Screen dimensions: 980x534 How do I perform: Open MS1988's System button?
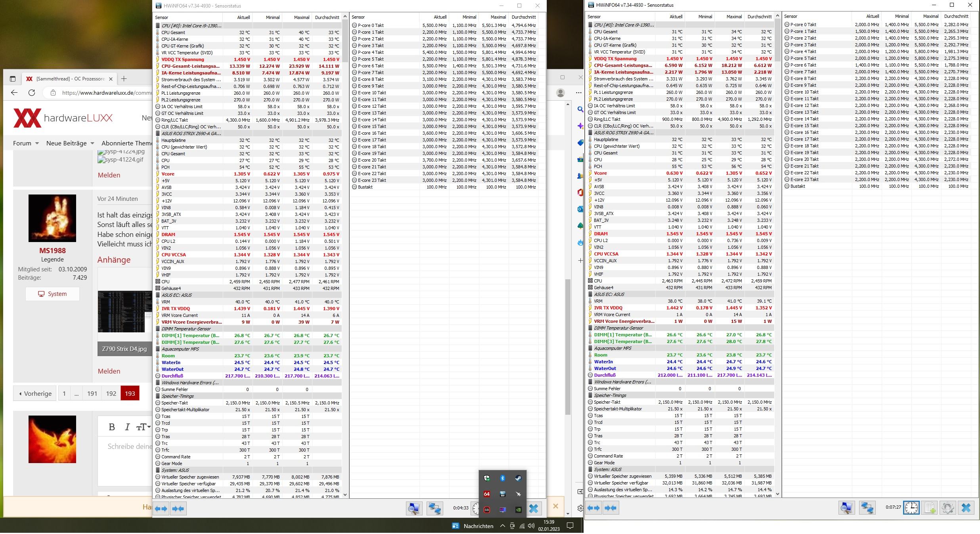pos(52,294)
